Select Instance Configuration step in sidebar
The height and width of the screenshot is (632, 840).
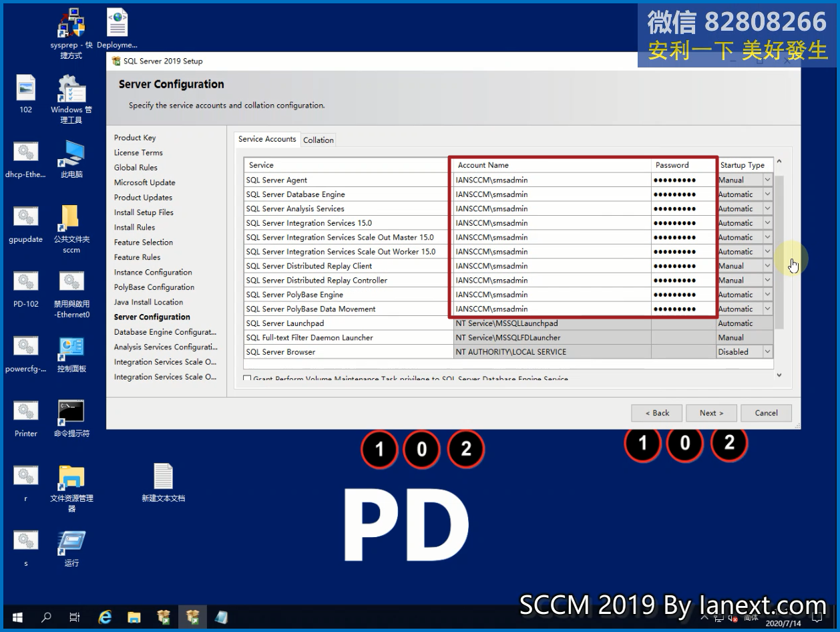tap(153, 272)
